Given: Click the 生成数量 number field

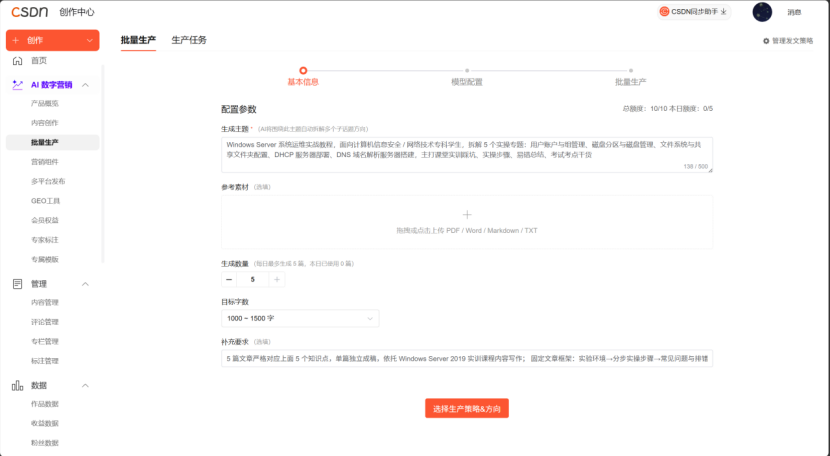Looking at the screenshot, I should coord(252,280).
